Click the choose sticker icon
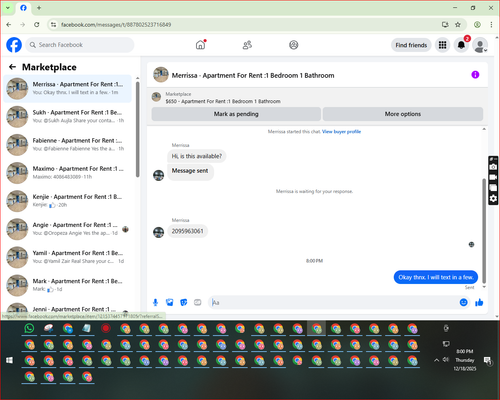Screen dimensions: 500x400 [x=184, y=302]
